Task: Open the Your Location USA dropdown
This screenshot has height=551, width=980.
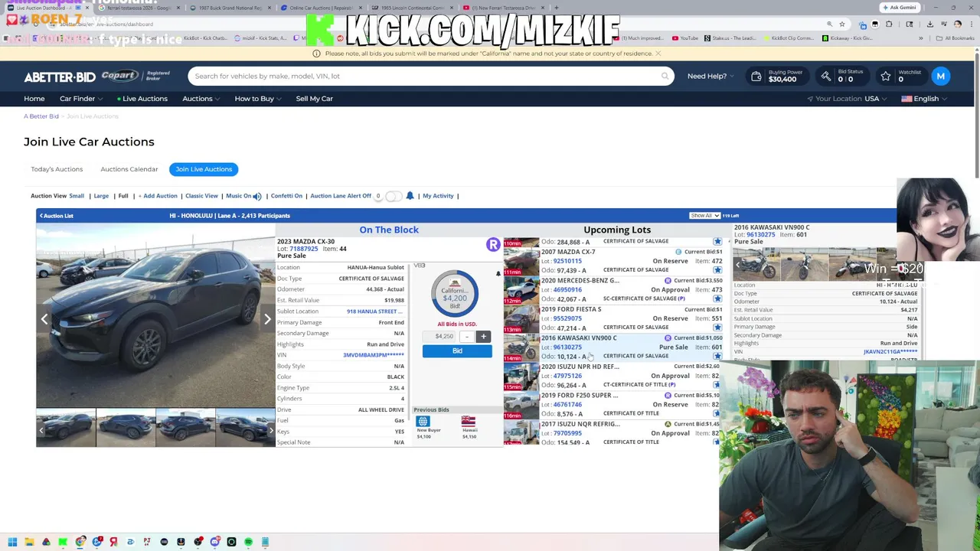Action: pyautogui.click(x=847, y=99)
